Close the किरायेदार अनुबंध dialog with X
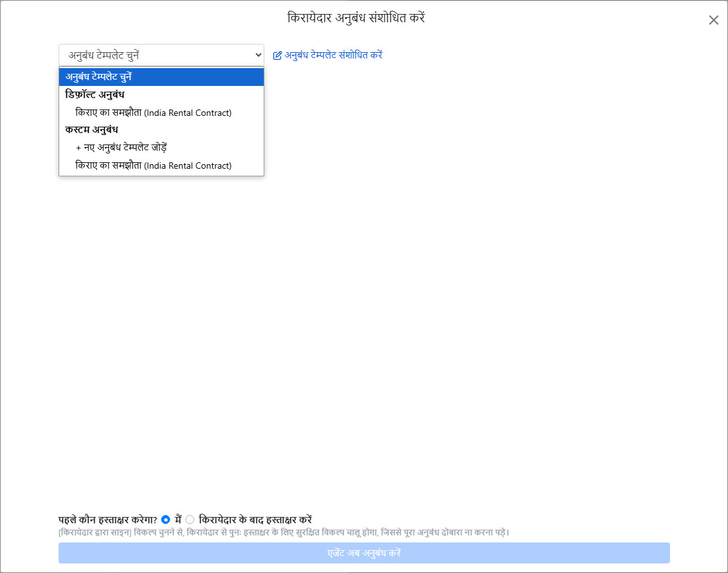Viewport: 728px width, 573px height. [713, 20]
